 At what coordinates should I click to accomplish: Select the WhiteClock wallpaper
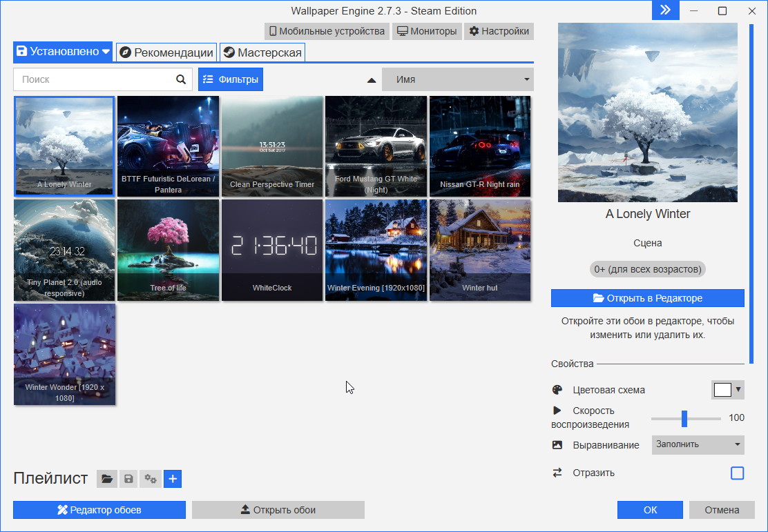[x=272, y=250]
